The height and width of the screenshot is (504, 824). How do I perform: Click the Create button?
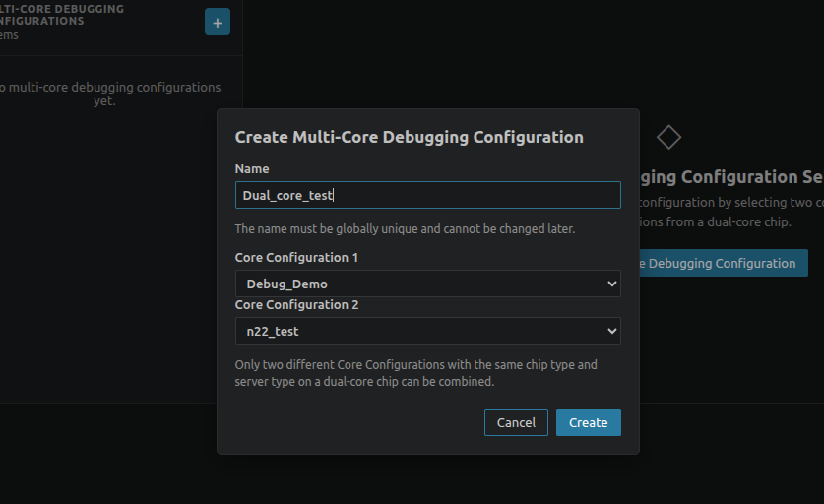[588, 422]
